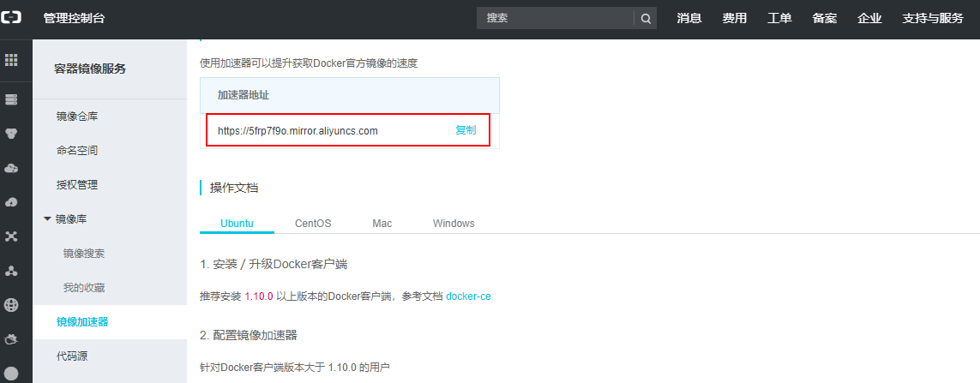Viewport: 980px width, 383px height.
Task: Switch to the Ubuntu tab
Action: tap(237, 223)
